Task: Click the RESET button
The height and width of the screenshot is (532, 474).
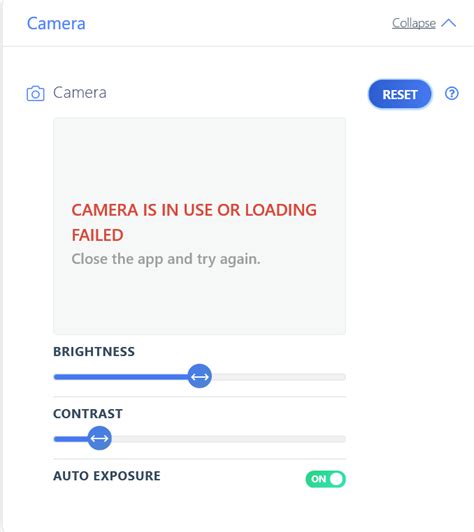Action: click(400, 94)
